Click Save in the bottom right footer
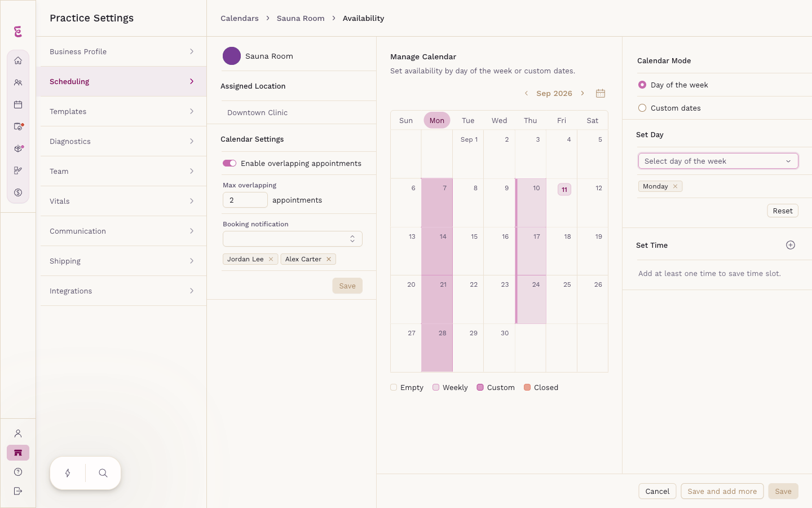This screenshot has width=812, height=508. (x=783, y=491)
